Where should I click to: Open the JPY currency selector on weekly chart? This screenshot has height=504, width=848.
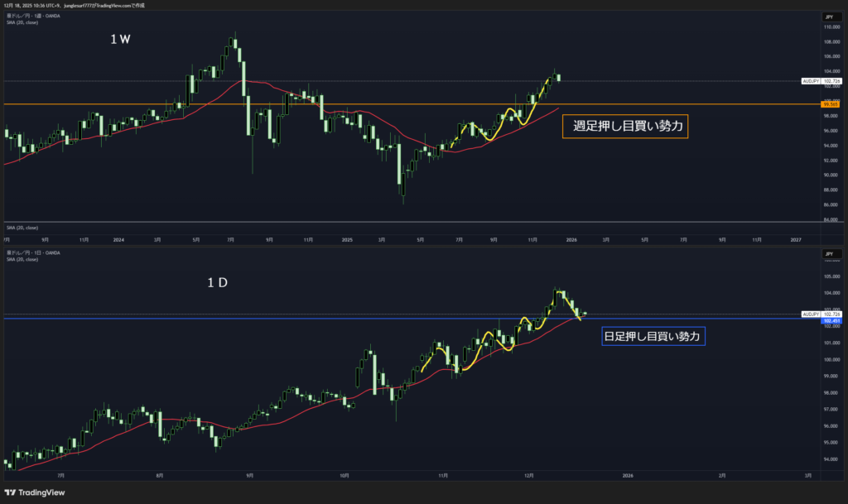[x=828, y=17]
